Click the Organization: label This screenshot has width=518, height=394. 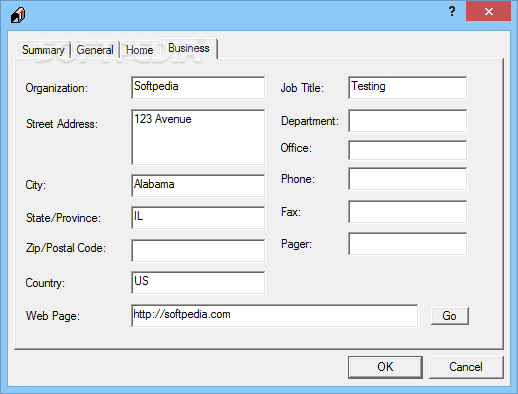[x=57, y=88]
